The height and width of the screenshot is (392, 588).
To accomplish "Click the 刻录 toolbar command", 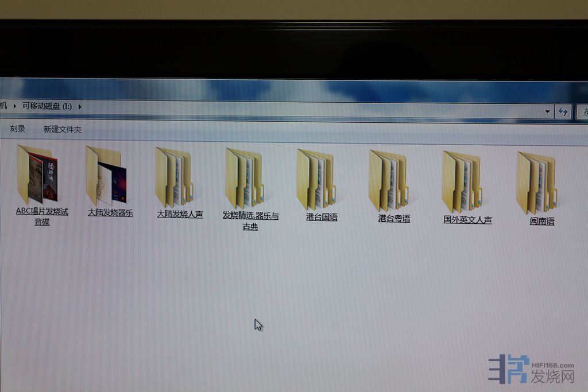I will (18, 129).
